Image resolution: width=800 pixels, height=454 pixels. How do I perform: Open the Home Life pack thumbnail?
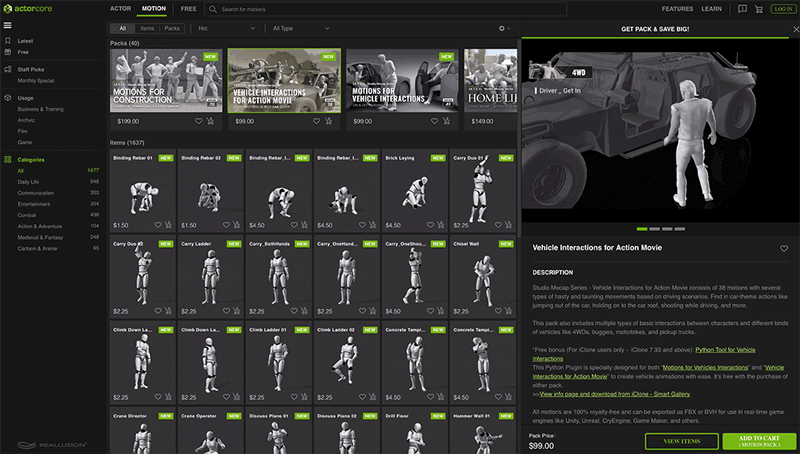[x=490, y=81]
